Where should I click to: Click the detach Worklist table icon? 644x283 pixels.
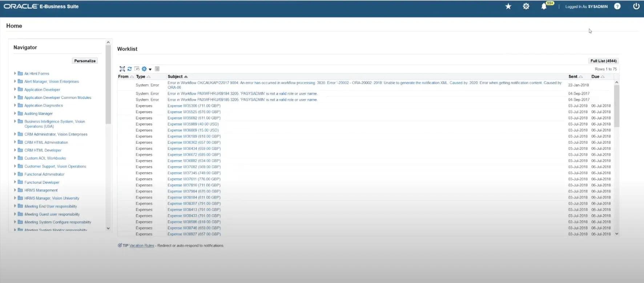coord(137,69)
